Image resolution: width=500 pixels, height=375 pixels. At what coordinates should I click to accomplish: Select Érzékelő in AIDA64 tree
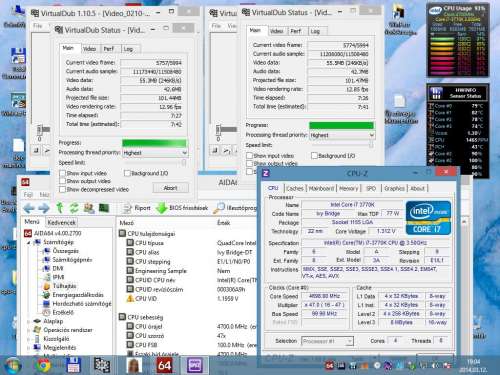(x=63, y=312)
